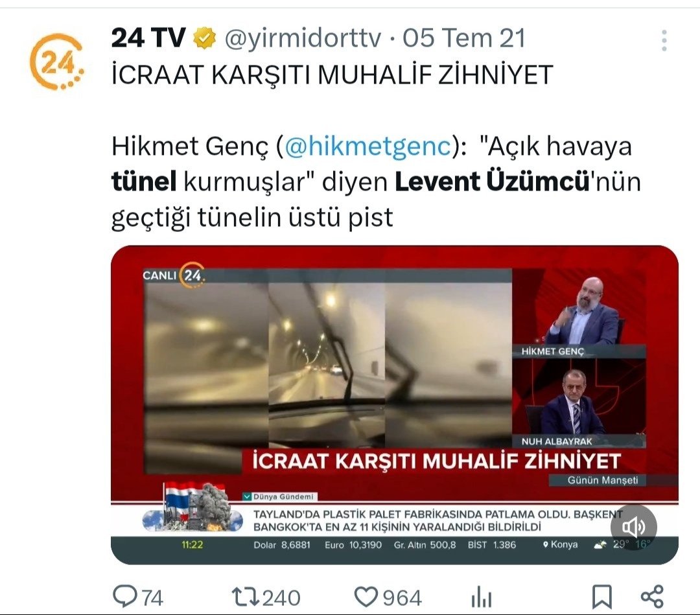Click the 240 retweet count
The image size is (700, 615).
pos(281,598)
